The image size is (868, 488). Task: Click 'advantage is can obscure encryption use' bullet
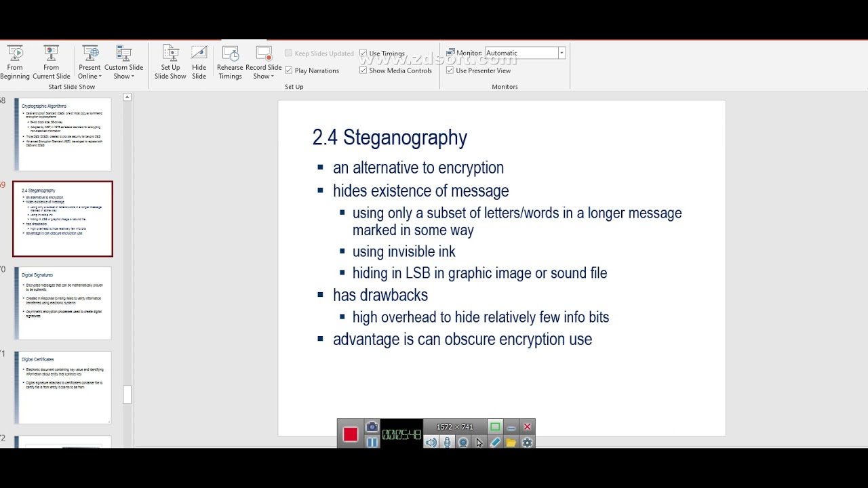click(462, 339)
